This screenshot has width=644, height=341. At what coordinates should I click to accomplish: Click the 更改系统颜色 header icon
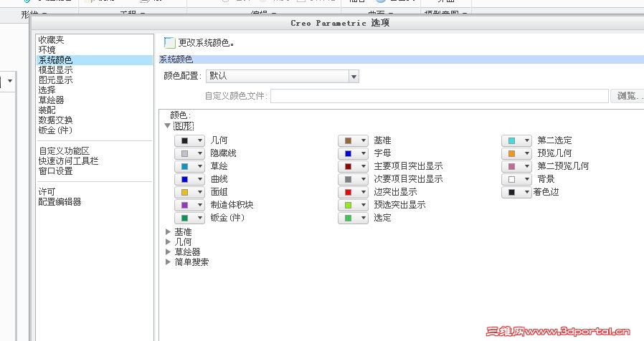pos(169,42)
